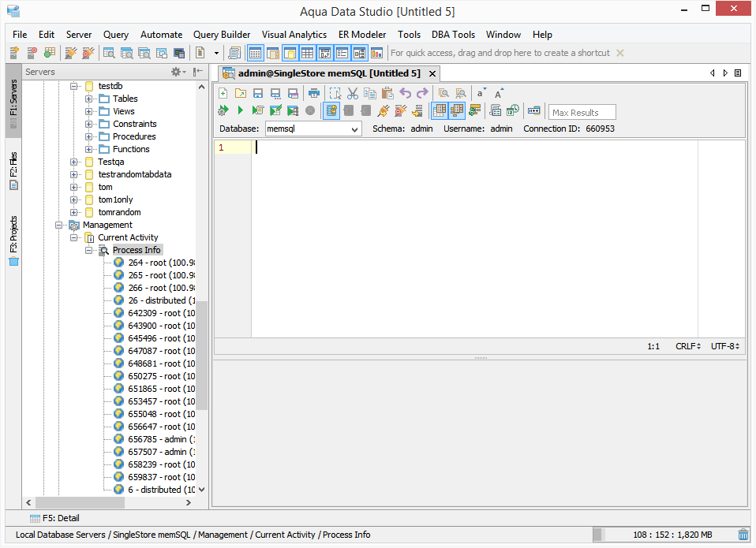Click the grey Cancel execution circle icon

click(310, 110)
